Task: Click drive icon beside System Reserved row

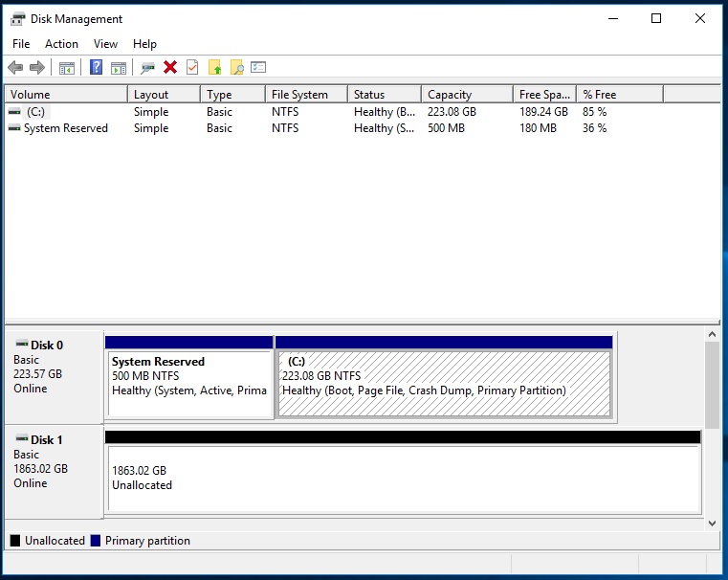Action: pyautogui.click(x=14, y=127)
